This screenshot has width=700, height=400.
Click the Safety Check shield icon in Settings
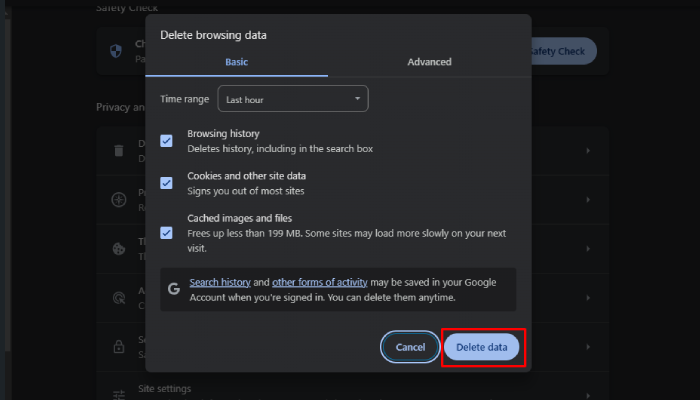pos(116,51)
